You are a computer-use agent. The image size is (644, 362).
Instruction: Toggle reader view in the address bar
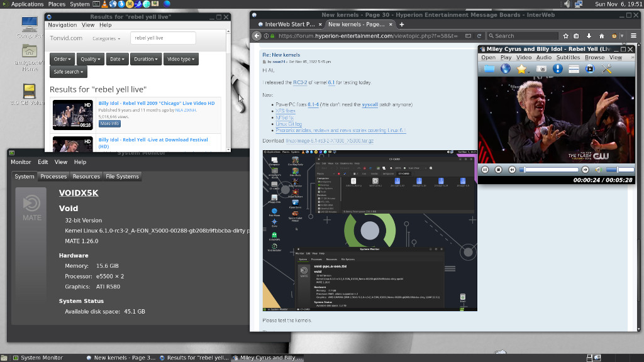[468, 36]
